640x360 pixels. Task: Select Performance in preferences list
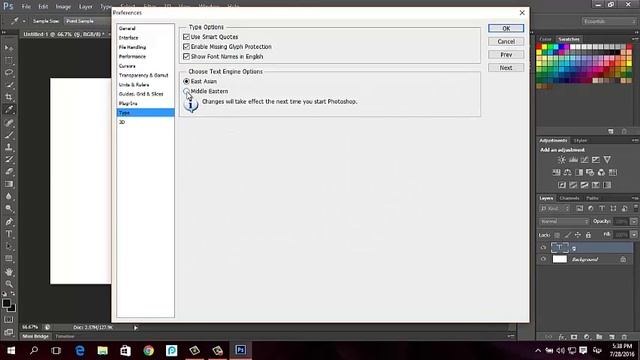point(145,56)
